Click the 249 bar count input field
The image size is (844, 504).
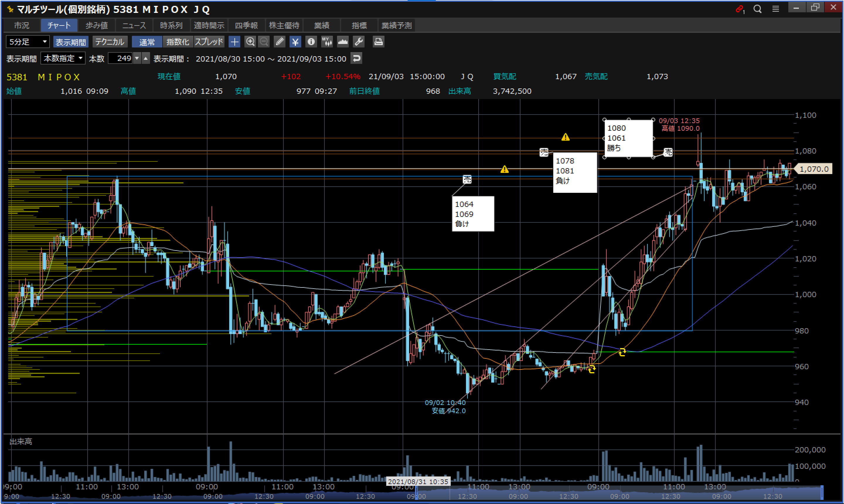120,58
